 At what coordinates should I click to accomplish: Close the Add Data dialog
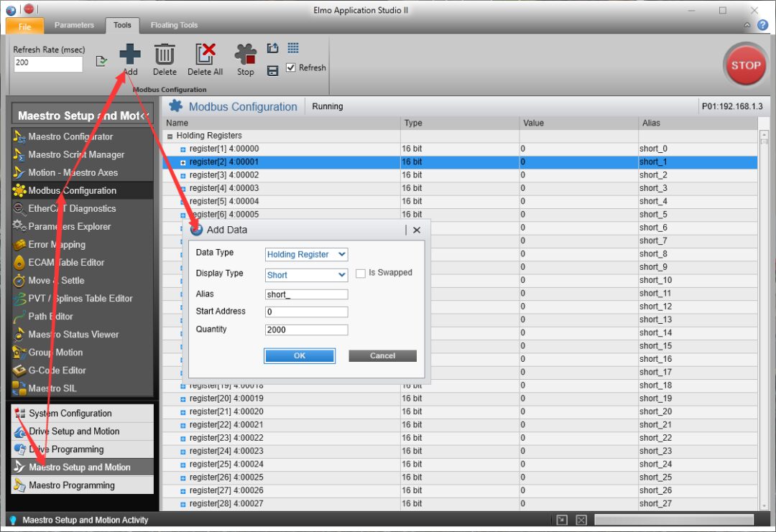pyautogui.click(x=417, y=230)
